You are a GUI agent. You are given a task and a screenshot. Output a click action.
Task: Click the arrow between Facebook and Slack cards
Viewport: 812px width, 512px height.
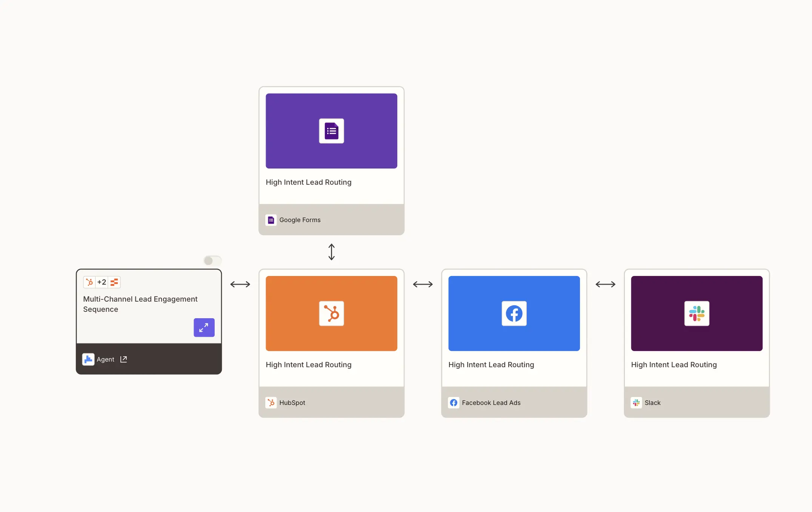605,284
